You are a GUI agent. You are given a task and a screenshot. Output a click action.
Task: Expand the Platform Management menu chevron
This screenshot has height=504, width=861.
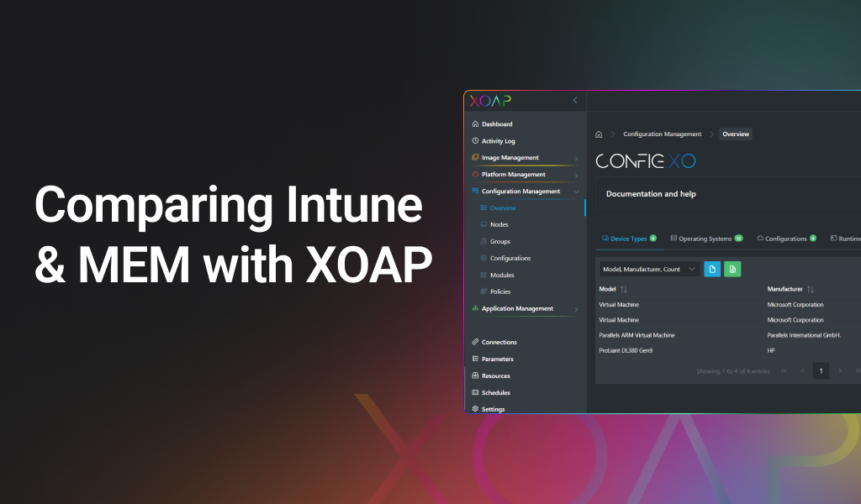576,176
